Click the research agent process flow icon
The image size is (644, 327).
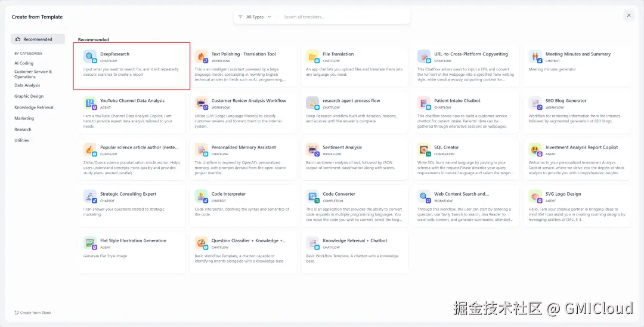click(x=312, y=103)
